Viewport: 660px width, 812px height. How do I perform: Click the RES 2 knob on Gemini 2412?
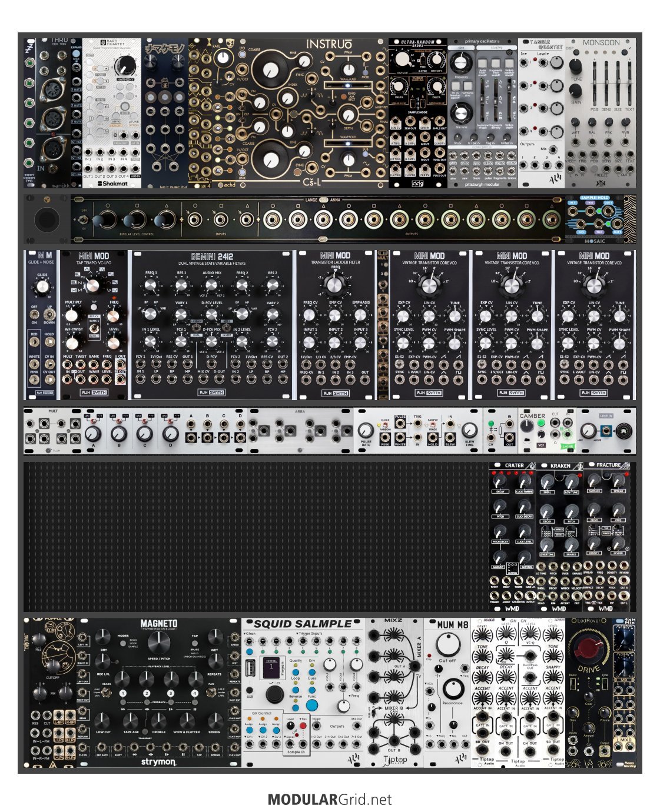tap(272, 286)
